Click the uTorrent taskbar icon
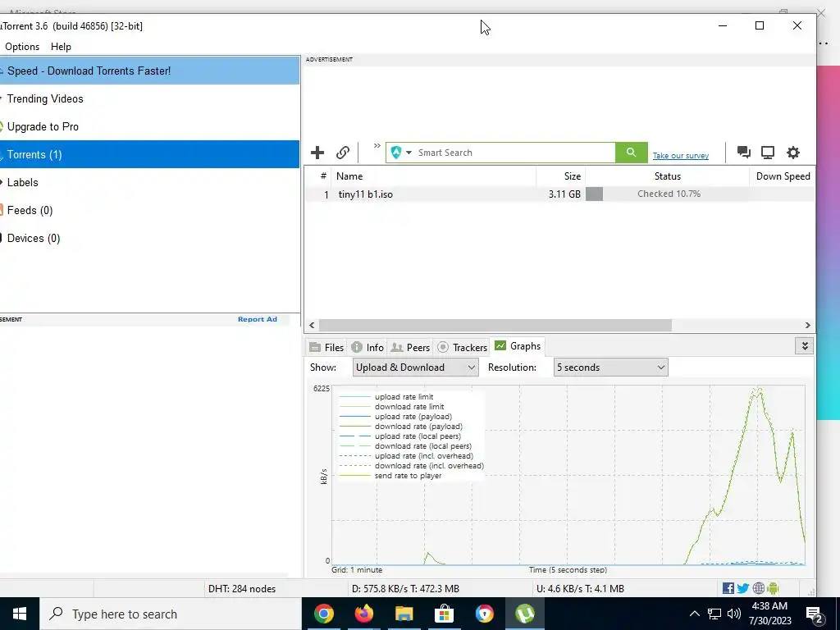840x630 pixels. coord(524,614)
